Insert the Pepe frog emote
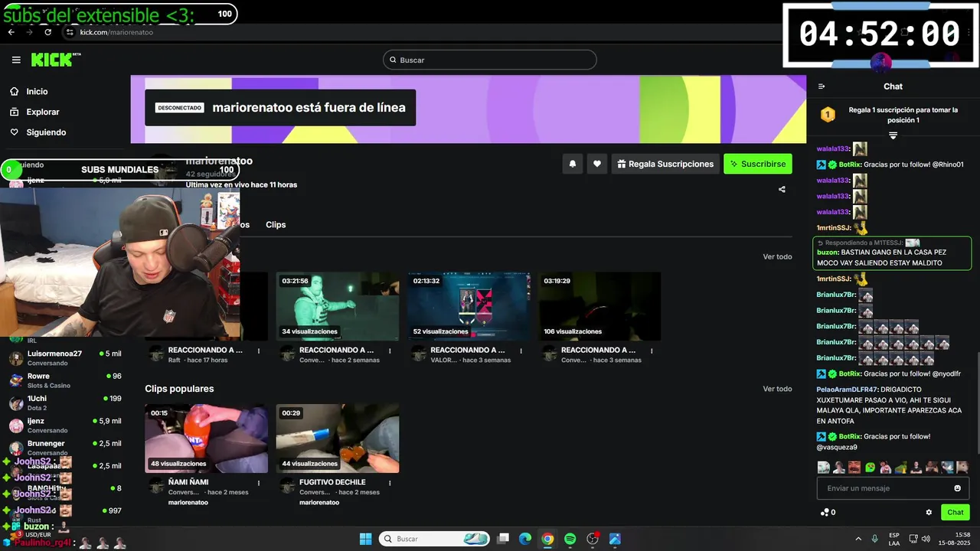The height and width of the screenshot is (551, 980). (901, 467)
